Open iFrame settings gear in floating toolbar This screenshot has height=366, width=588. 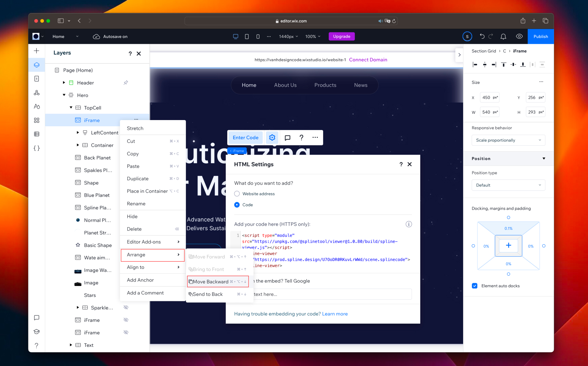coord(272,138)
